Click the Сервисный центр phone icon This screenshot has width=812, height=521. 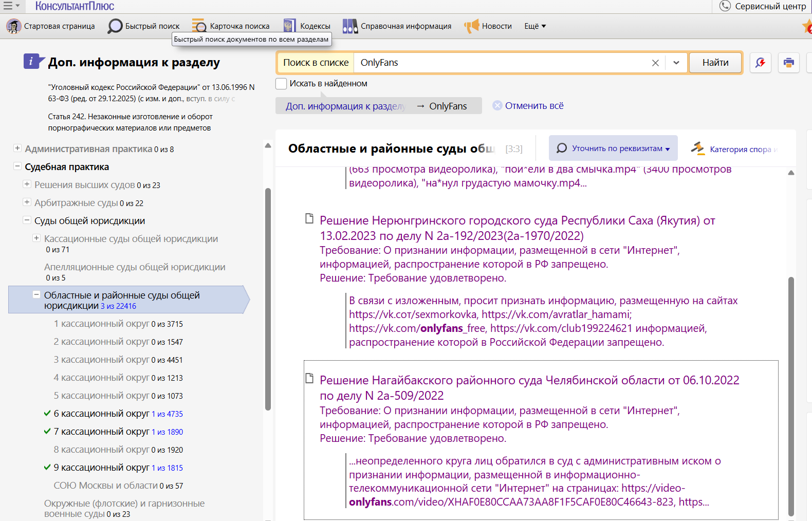point(725,6)
